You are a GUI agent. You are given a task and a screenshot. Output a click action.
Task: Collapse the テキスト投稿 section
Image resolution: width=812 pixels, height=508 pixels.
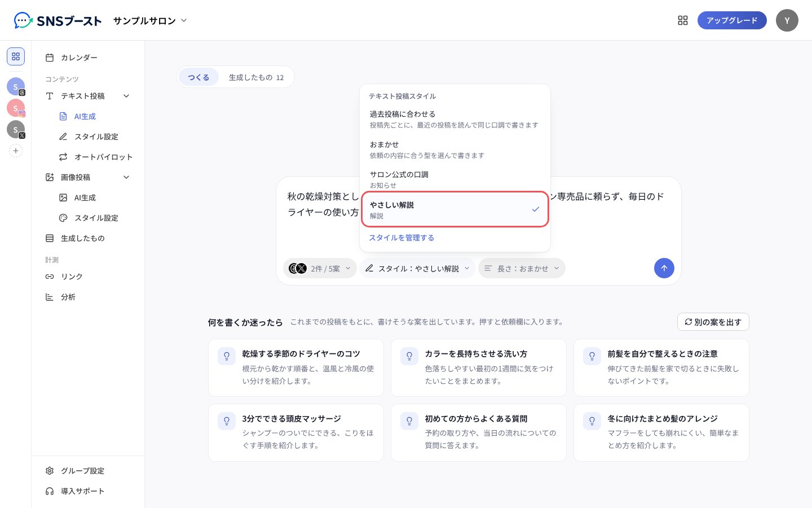126,96
